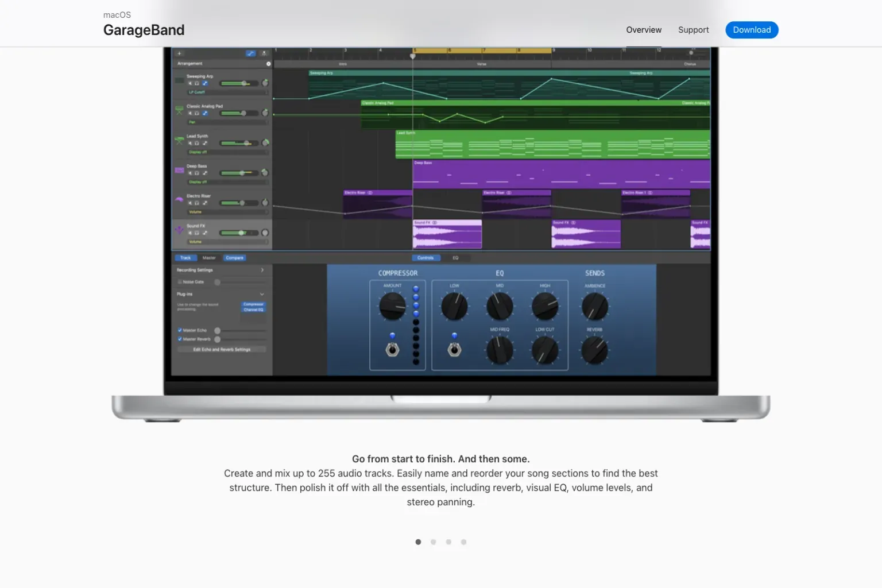This screenshot has width=882, height=588.
Task: Mute the Sound FX track
Action: tap(190, 233)
